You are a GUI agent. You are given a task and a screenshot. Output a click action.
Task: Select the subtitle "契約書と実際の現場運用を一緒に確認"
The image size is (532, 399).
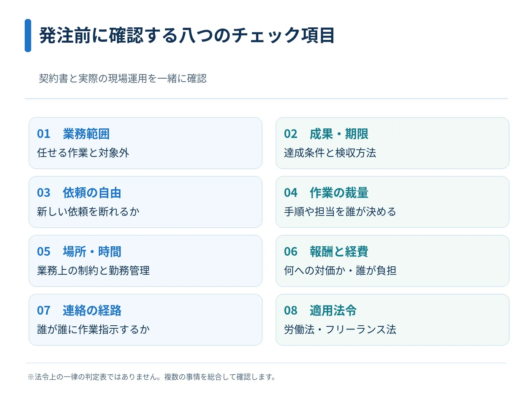click(123, 79)
